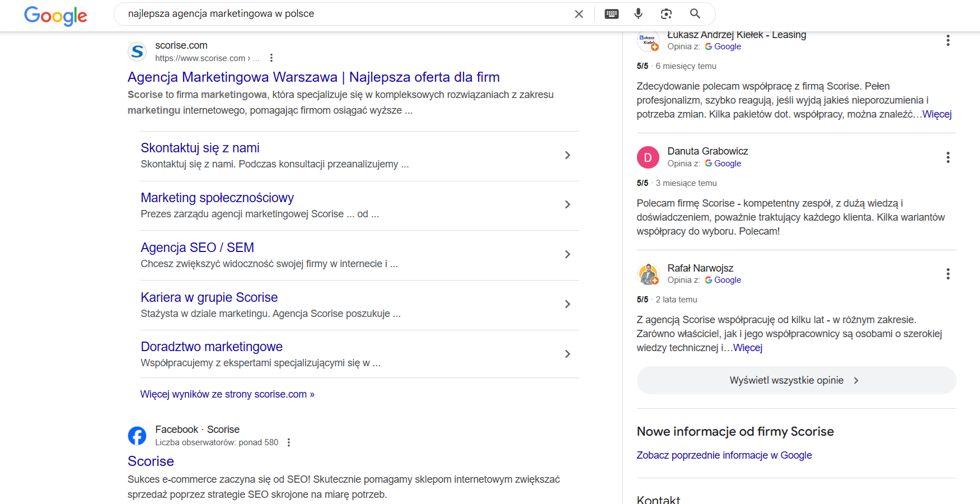
Task: Expand Narwojsz review with Więcej
Action: (748, 348)
